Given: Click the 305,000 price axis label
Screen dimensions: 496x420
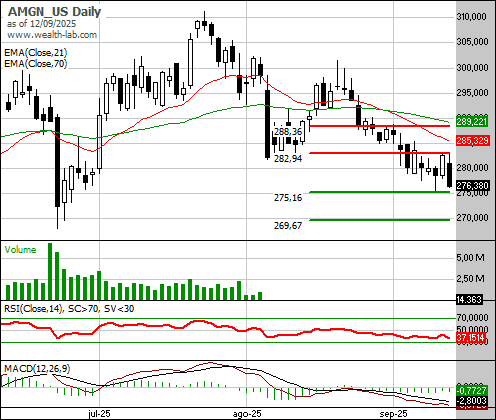Looking at the screenshot, I should 472,42.
